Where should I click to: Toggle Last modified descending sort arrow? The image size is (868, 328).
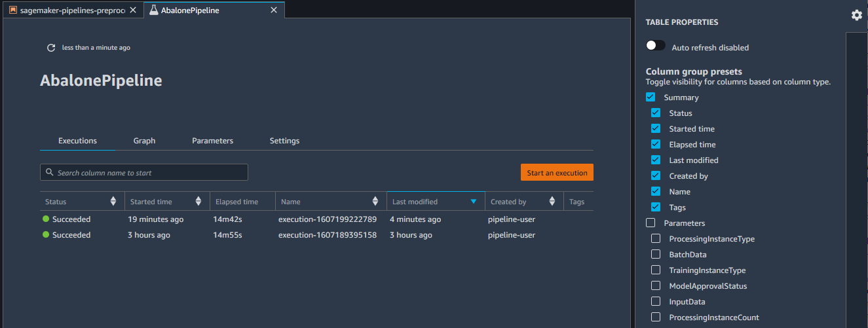474,202
